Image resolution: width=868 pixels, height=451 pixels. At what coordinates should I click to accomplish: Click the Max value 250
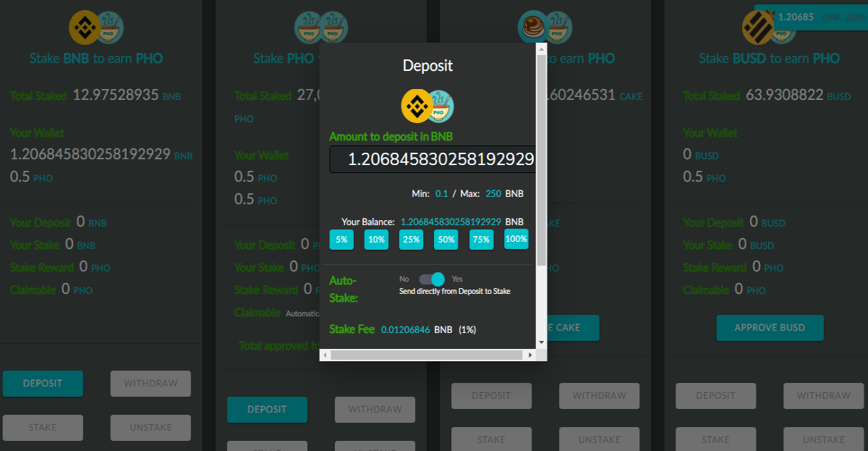pos(493,194)
